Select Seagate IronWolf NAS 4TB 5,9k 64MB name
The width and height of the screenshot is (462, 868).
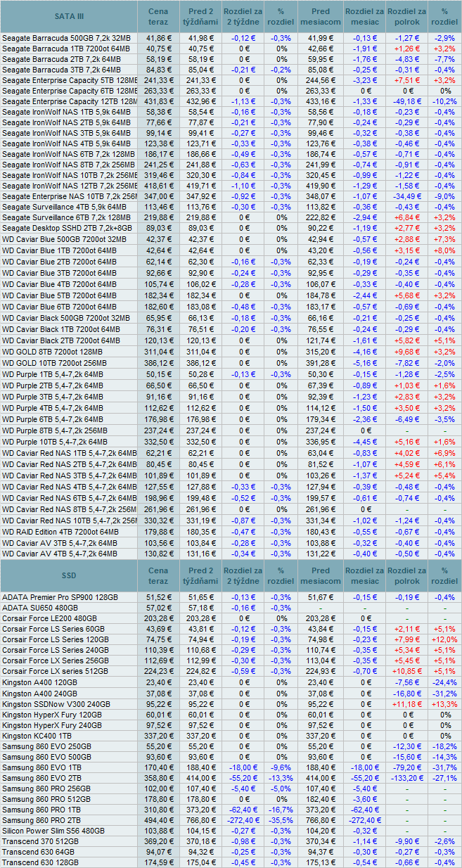67,144
